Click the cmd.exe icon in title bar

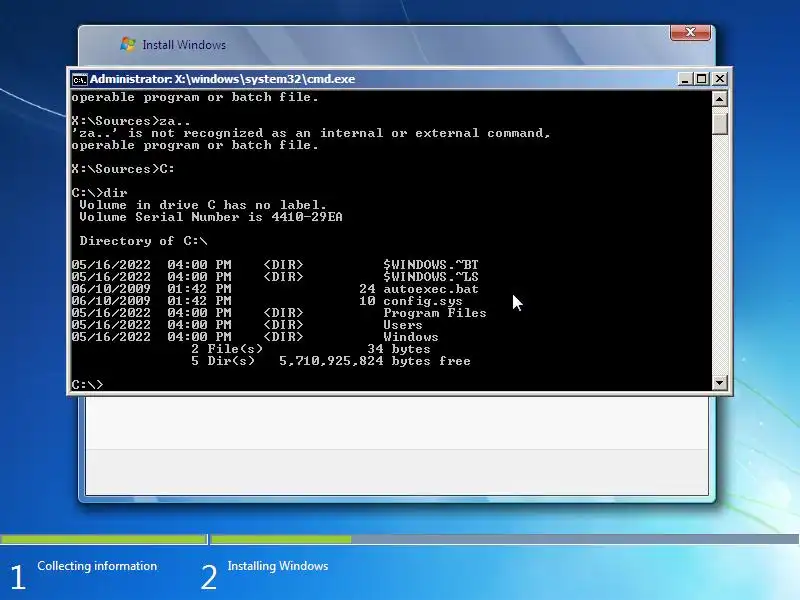(x=79, y=80)
